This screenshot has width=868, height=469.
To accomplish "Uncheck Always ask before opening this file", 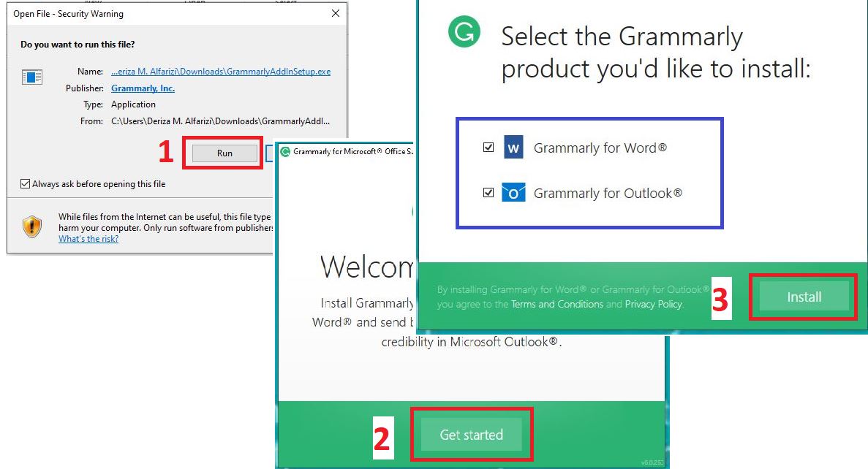I will (x=25, y=183).
